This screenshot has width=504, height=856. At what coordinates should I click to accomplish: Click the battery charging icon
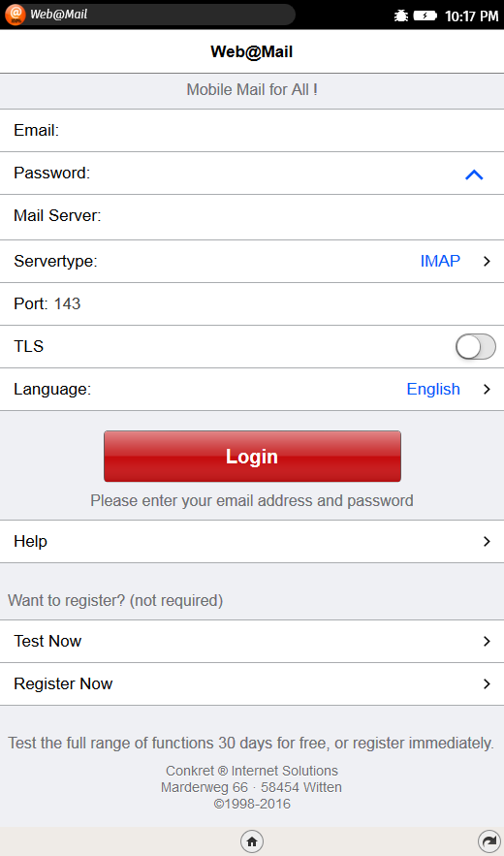point(425,16)
